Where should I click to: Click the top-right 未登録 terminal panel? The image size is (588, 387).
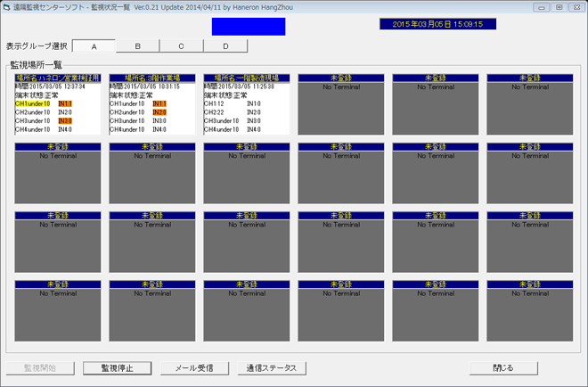pos(530,103)
